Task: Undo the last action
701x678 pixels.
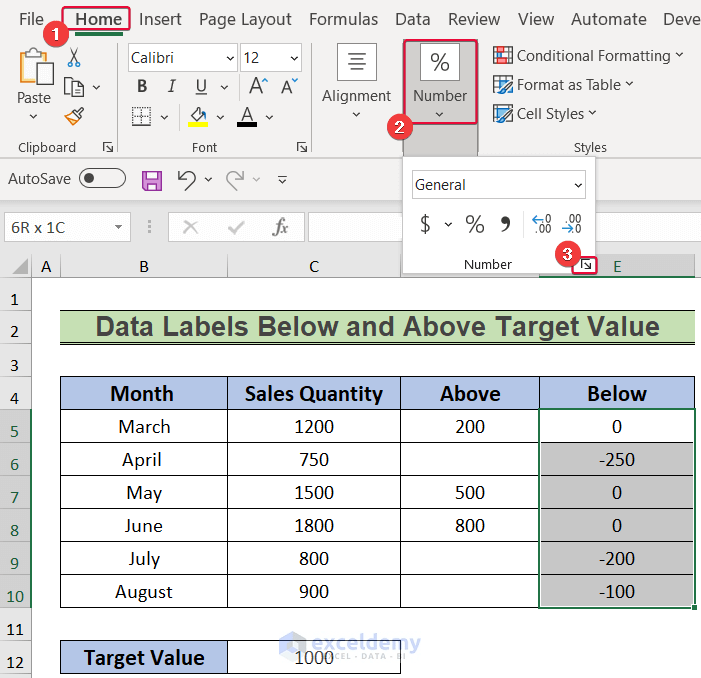Action: point(187,180)
